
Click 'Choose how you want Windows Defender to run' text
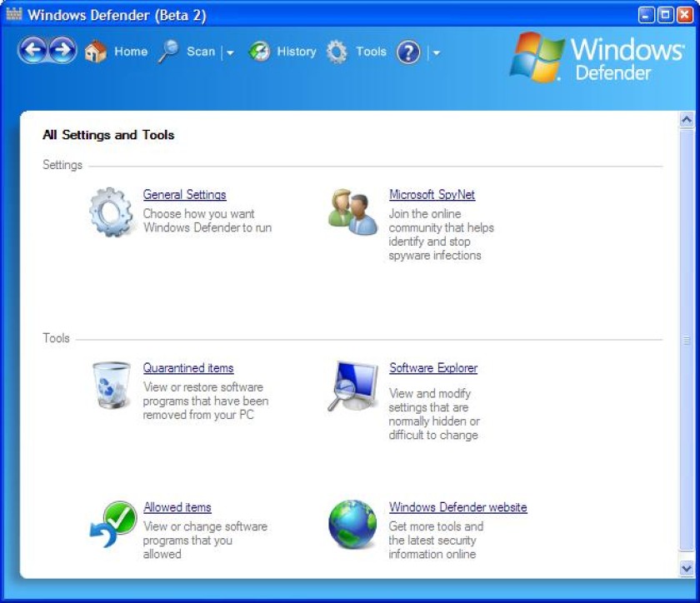point(207,221)
